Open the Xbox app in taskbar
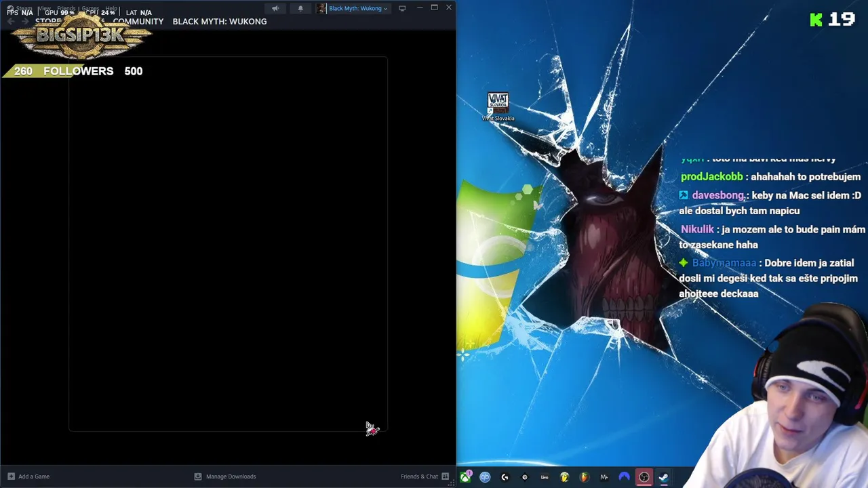 (465, 477)
